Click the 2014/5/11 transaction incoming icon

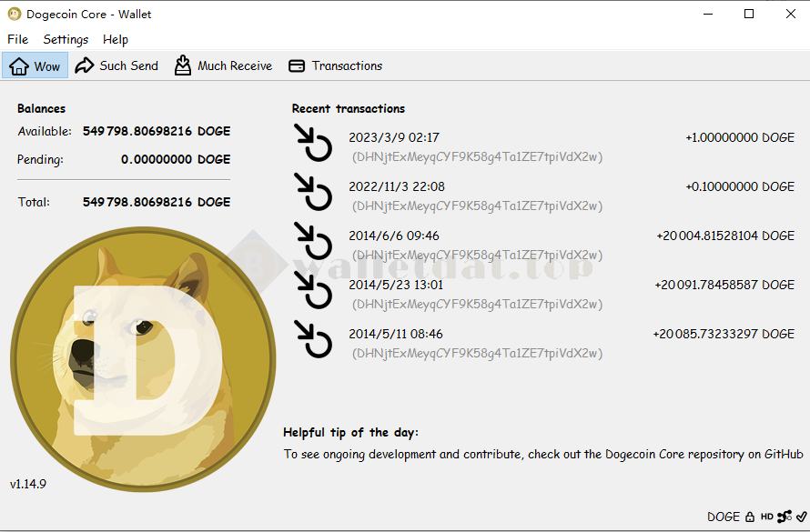pos(314,342)
